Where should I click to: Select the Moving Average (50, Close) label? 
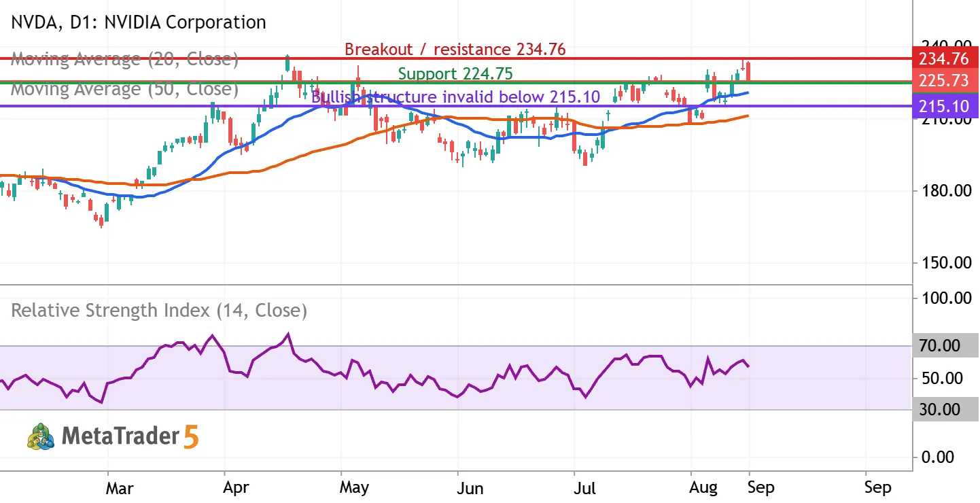click(125, 89)
